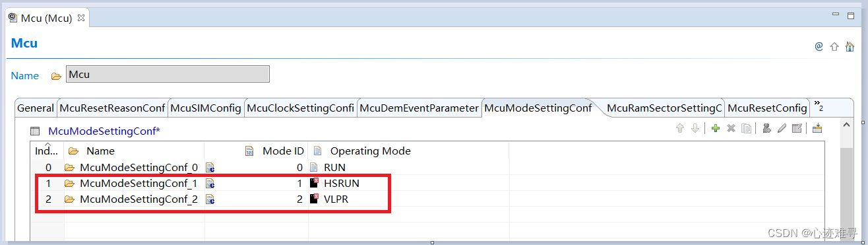Screen dimensions: 868x245
Task: Open the hidden tabs overflow list (»2)
Action: 819,107
